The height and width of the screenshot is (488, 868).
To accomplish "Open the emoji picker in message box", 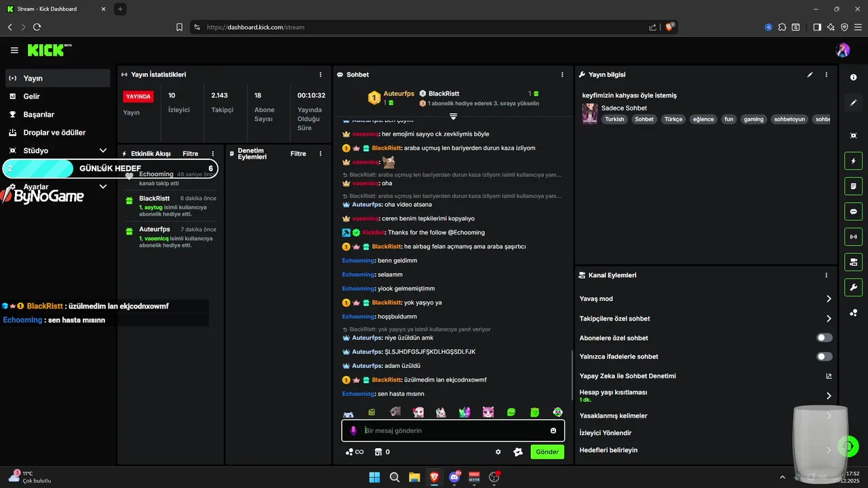I will coord(553,430).
